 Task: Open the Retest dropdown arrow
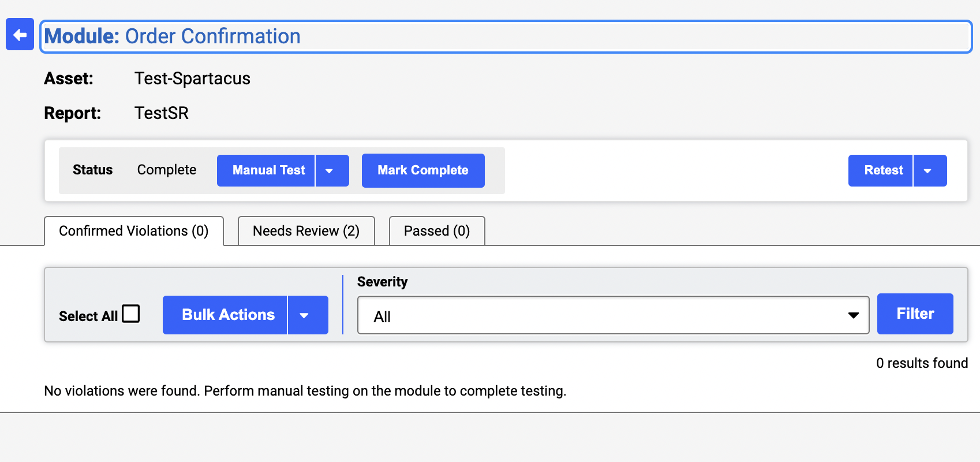[930, 170]
